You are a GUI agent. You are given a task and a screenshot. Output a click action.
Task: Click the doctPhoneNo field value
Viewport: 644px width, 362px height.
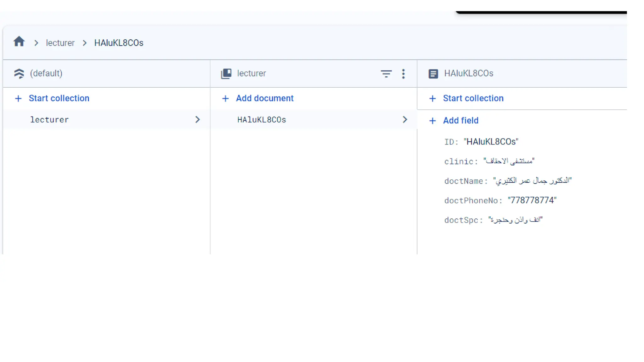click(532, 200)
